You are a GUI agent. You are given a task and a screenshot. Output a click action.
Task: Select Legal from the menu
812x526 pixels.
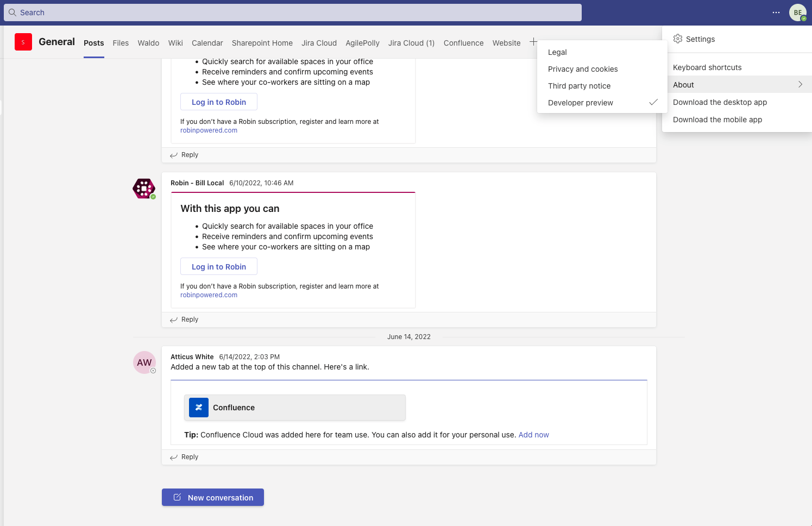[x=557, y=52]
